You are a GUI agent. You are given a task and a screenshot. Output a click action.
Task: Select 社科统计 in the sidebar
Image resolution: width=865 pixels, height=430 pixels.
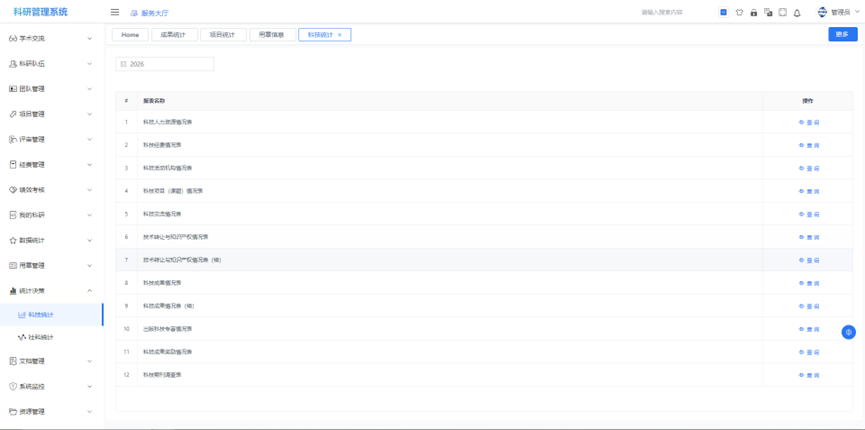(42, 337)
